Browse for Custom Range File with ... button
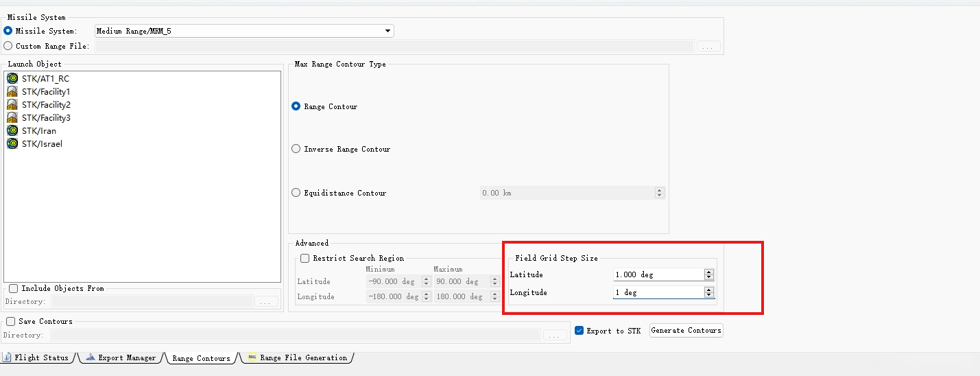980x376 pixels. coord(708,46)
